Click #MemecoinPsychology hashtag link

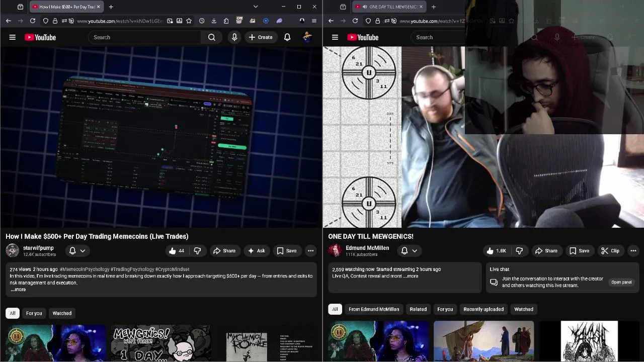coord(85,269)
